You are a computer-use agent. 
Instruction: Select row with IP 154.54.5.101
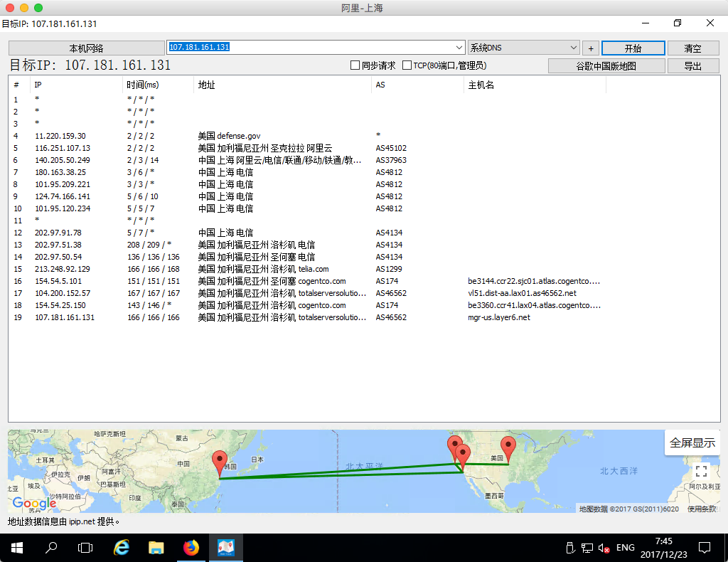[x=364, y=281]
